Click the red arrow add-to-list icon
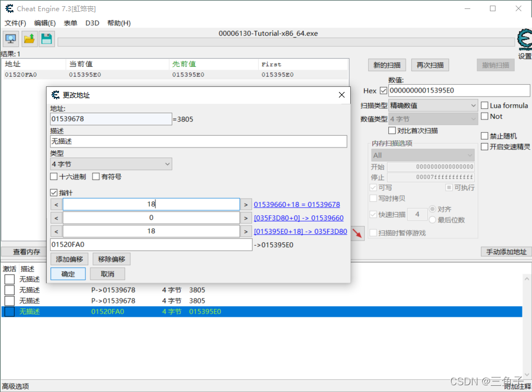Viewport: 532px width, 392px height. click(357, 233)
